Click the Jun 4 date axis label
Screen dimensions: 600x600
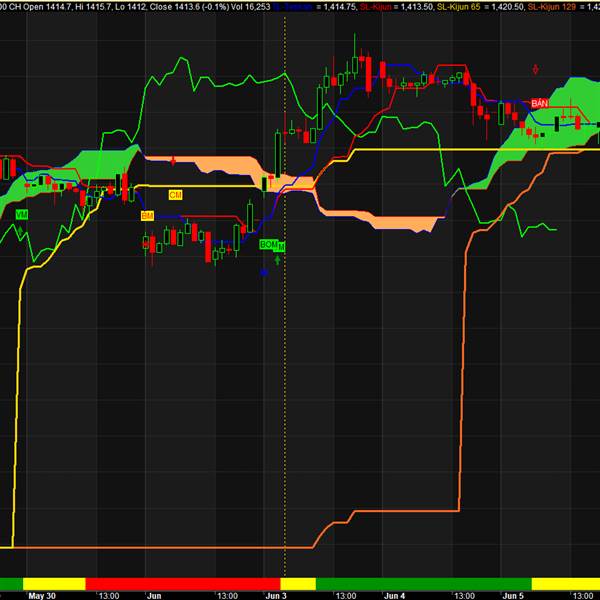pyautogui.click(x=395, y=596)
